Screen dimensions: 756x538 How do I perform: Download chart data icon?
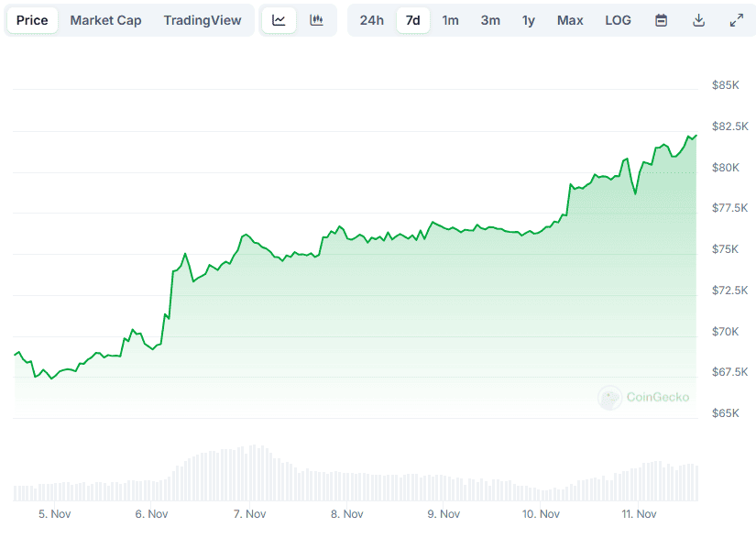point(698,20)
